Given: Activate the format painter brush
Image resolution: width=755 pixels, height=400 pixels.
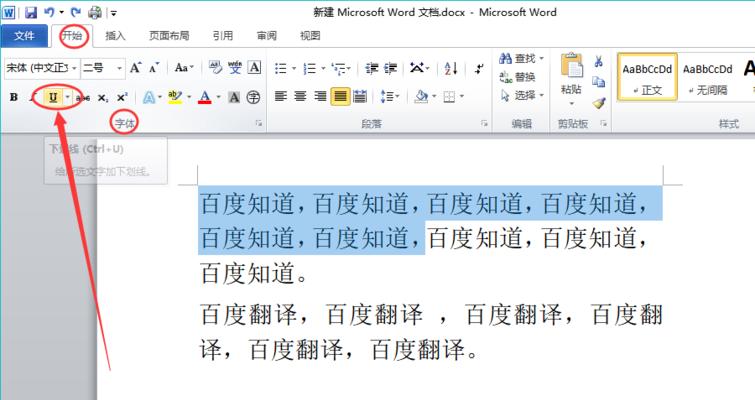Looking at the screenshot, I should click(599, 103).
